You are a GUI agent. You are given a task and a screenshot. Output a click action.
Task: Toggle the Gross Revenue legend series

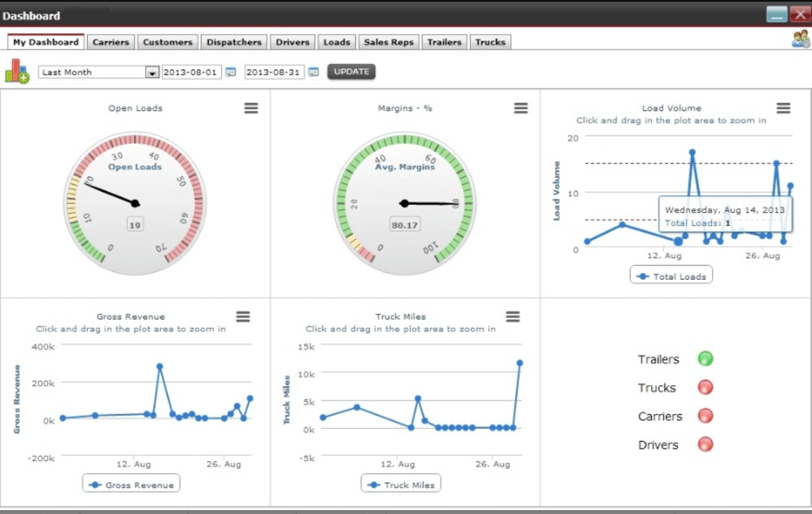tap(132, 485)
